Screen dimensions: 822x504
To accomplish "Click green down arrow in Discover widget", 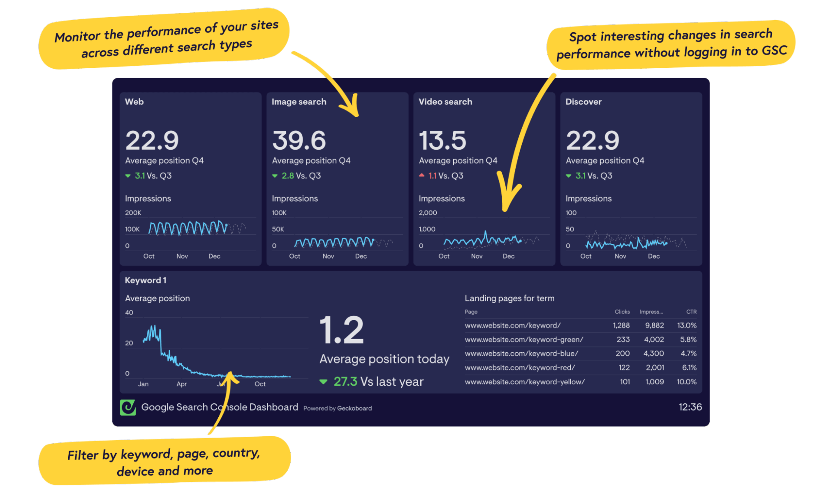I will [x=568, y=176].
